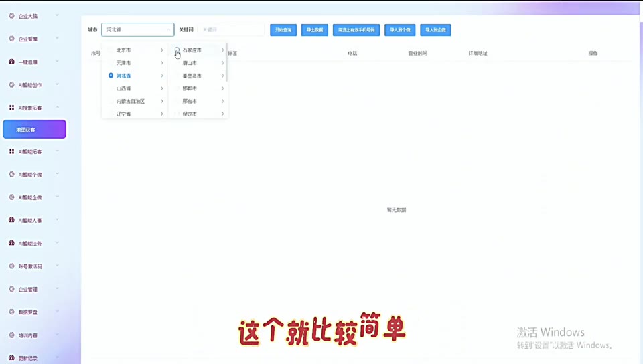Click the 序号 column header
This screenshot has height=364, width=643.
(96, 54)
